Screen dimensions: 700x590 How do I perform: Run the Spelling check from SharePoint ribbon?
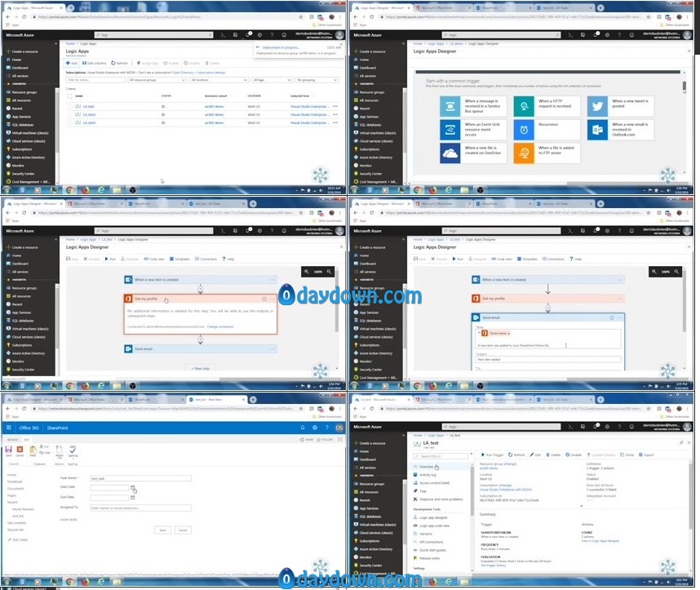coord(73,450)
